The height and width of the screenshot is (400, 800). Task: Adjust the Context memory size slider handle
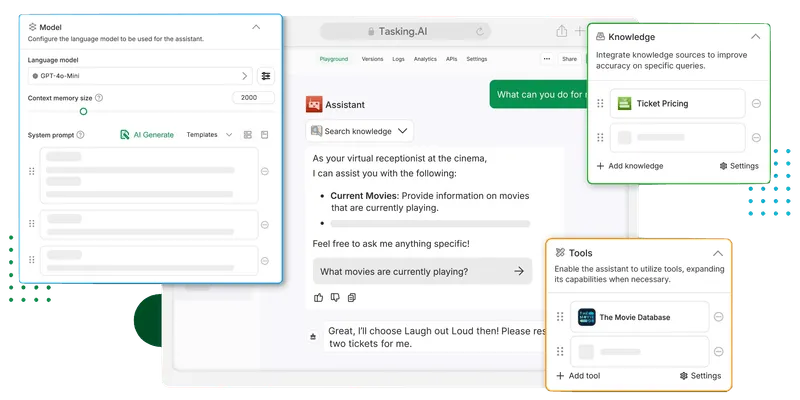point(83,111)
